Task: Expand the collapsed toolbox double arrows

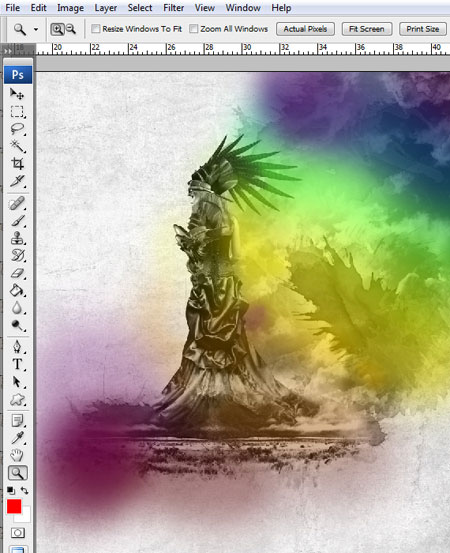Action: [8, 51]
